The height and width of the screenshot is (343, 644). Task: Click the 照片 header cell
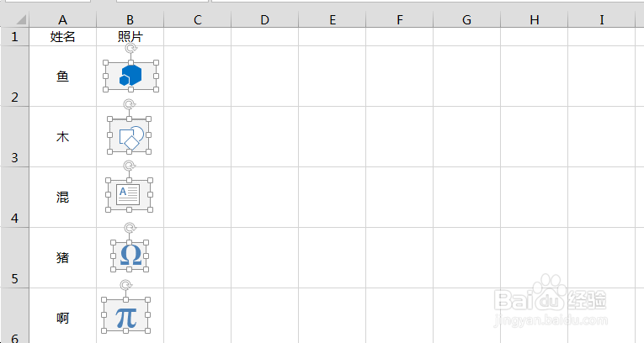[x=130, y=37]
